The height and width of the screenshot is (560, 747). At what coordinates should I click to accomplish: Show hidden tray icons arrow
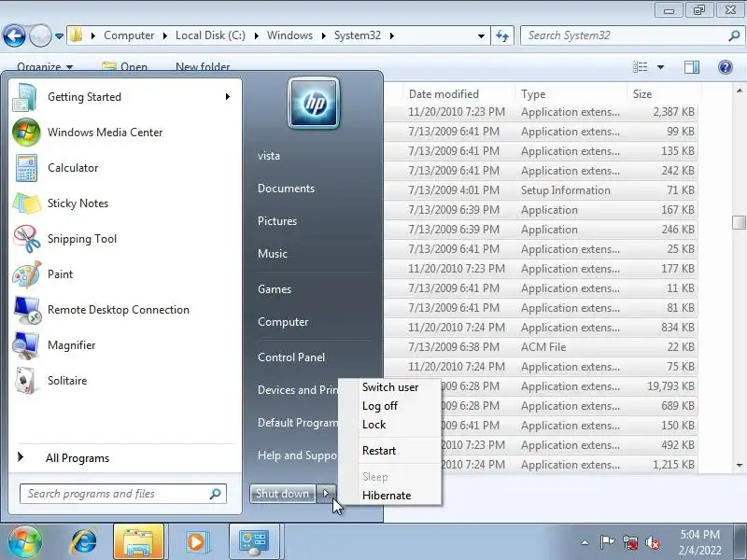pos(585,542)
